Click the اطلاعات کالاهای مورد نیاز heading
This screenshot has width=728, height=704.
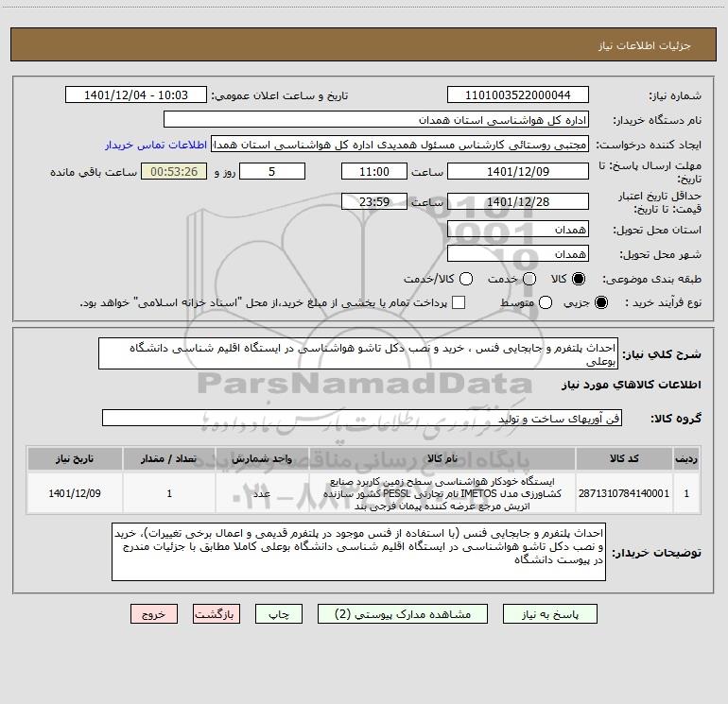[632, 385]
